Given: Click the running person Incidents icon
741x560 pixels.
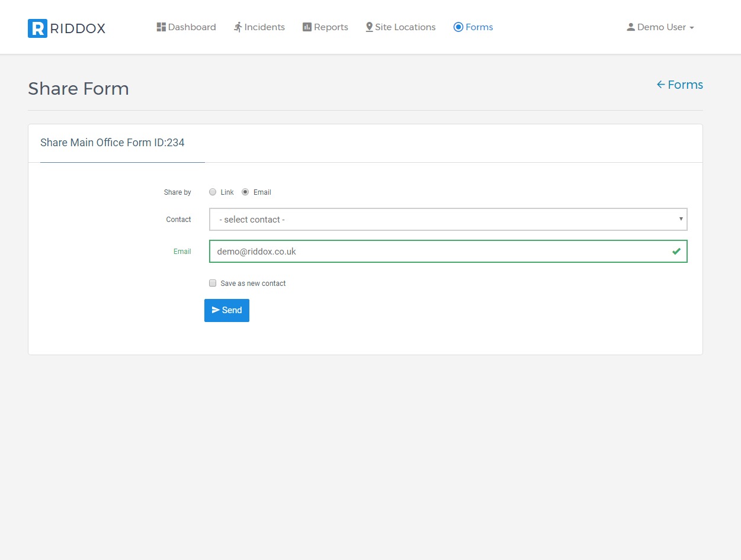Looking at the screenshot, I should point(238,27).
